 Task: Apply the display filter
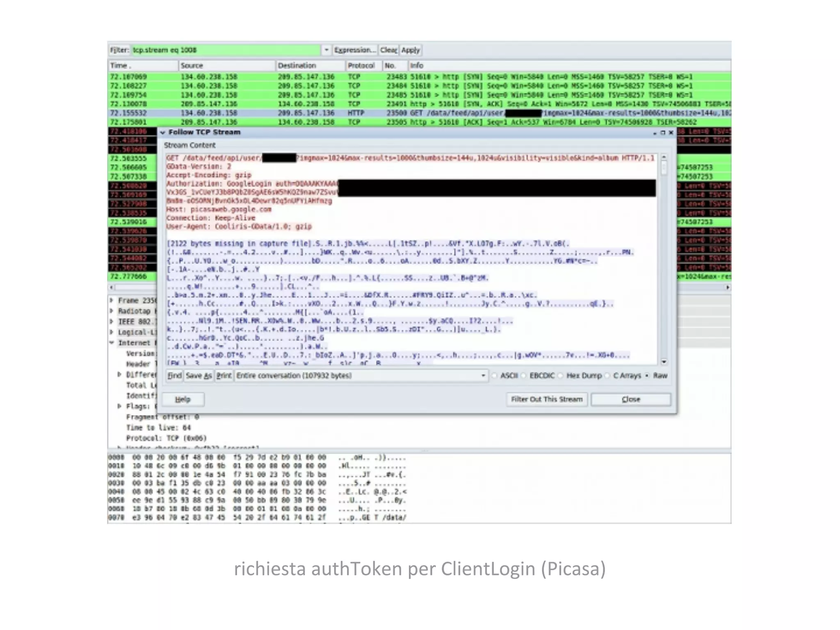coord(411,50)
